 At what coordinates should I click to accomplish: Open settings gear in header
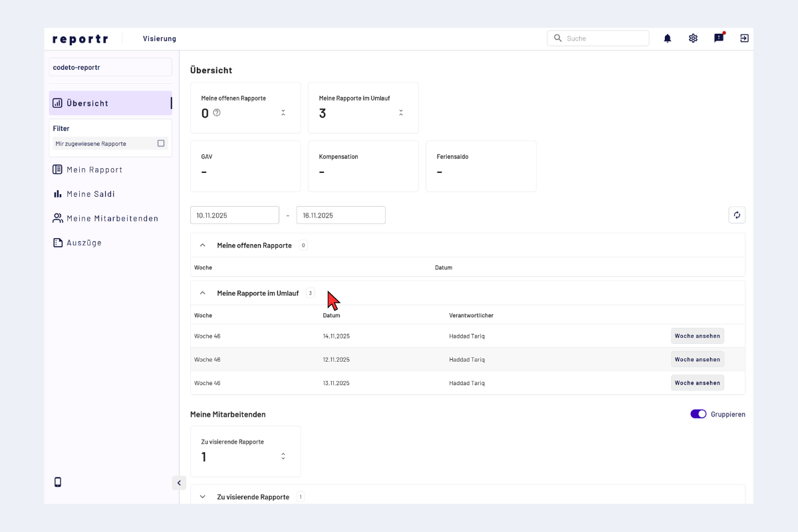click(693, 39)
